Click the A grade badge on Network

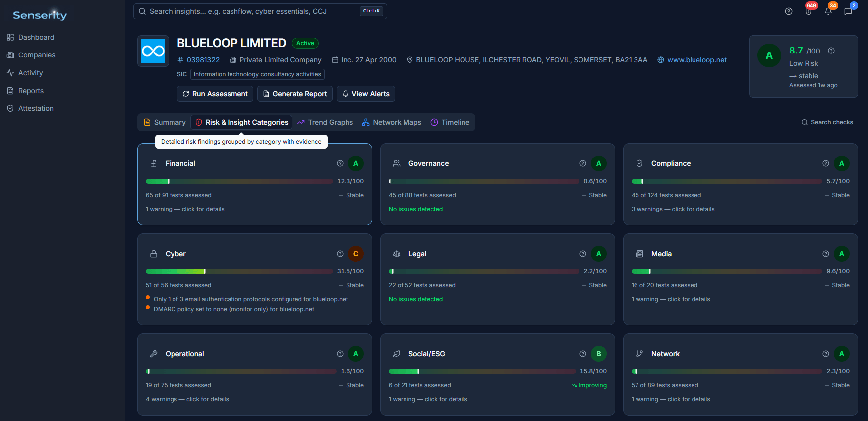pos(842,354)
